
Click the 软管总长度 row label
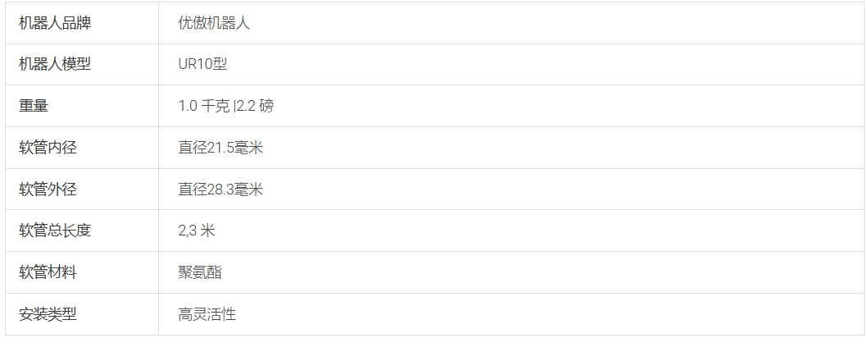(55, 231)
